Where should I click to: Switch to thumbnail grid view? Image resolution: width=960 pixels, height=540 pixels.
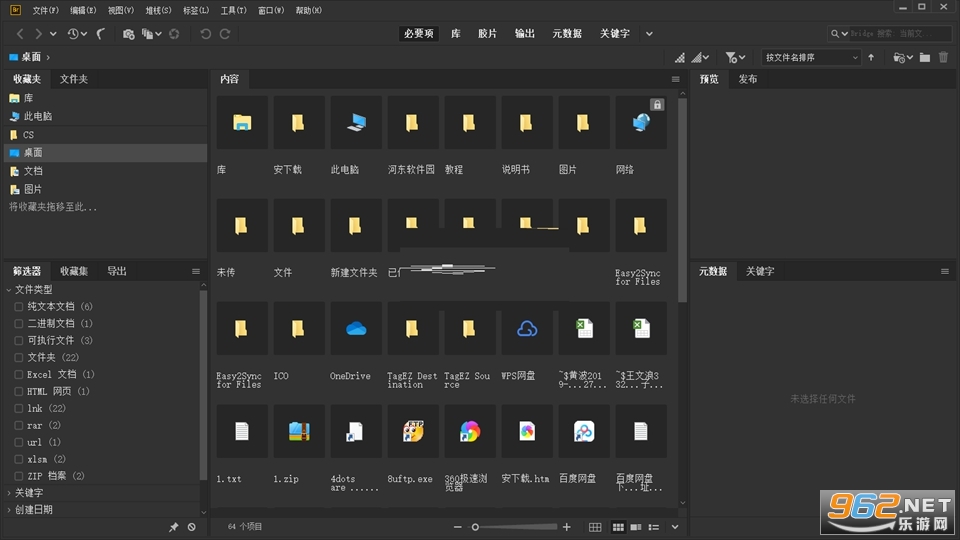pos(618,527)
